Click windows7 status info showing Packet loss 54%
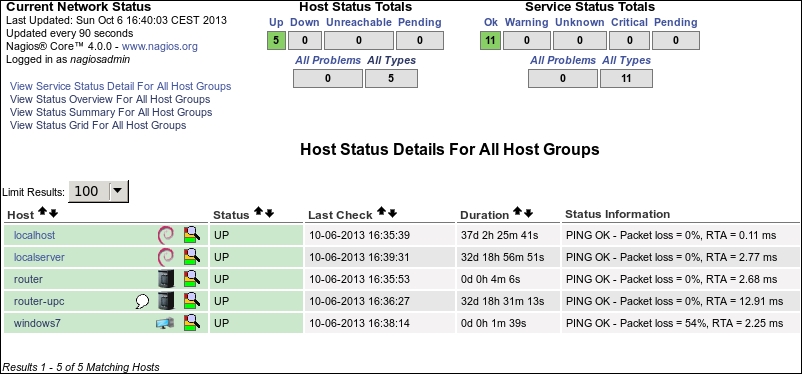Viewport: 802px width, 374px height. point(675,323)
